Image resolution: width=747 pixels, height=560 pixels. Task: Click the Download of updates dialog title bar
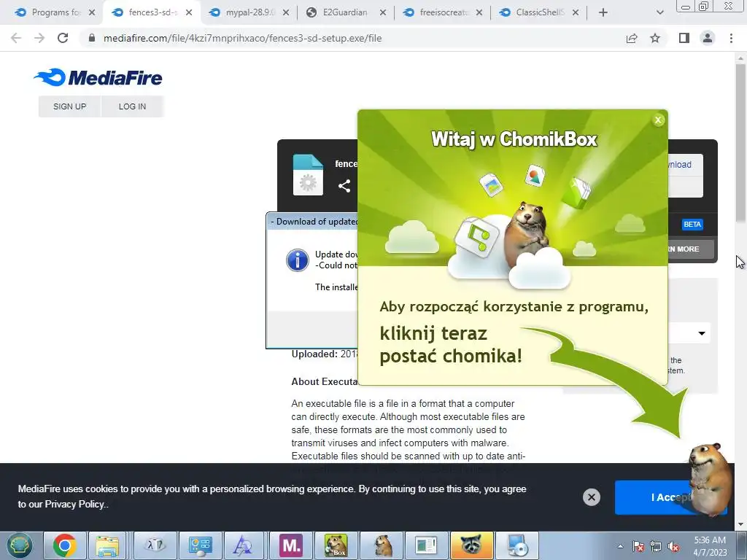[312, 222]
